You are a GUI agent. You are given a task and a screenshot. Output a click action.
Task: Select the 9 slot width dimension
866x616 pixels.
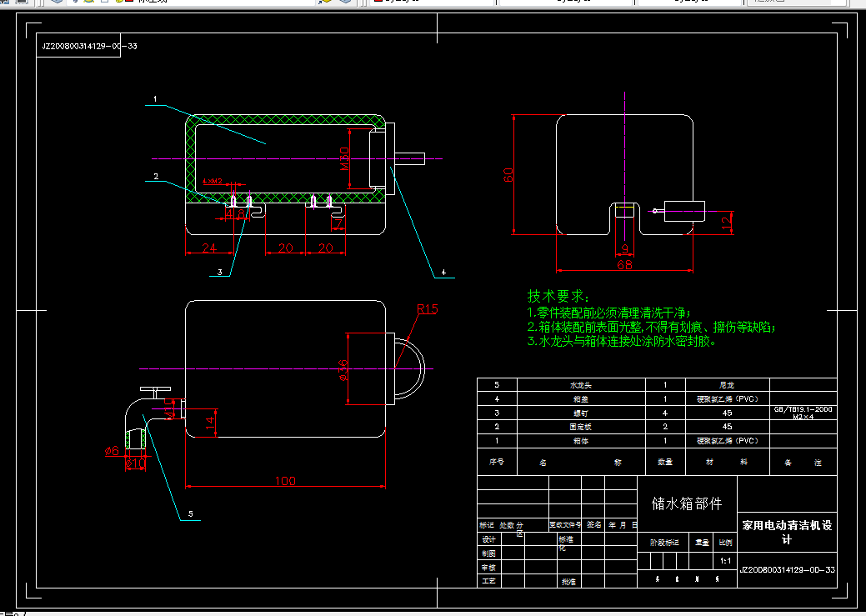coord(624,249)
